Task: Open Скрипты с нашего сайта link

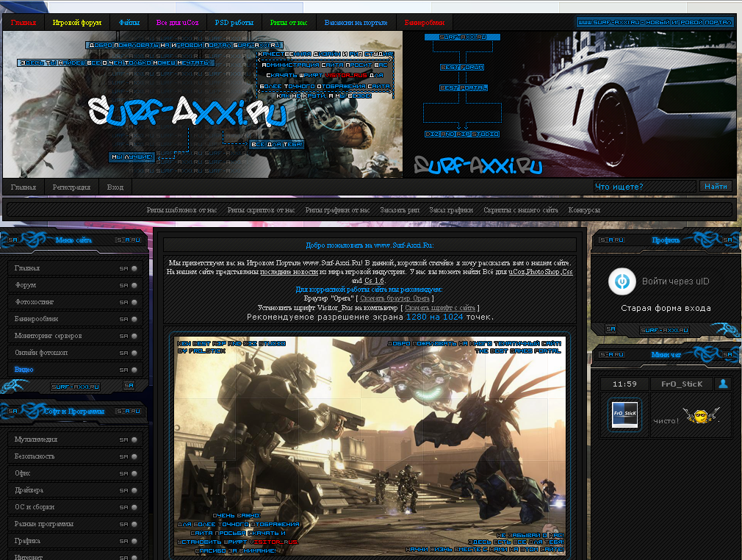Action: tap(521, 209)
